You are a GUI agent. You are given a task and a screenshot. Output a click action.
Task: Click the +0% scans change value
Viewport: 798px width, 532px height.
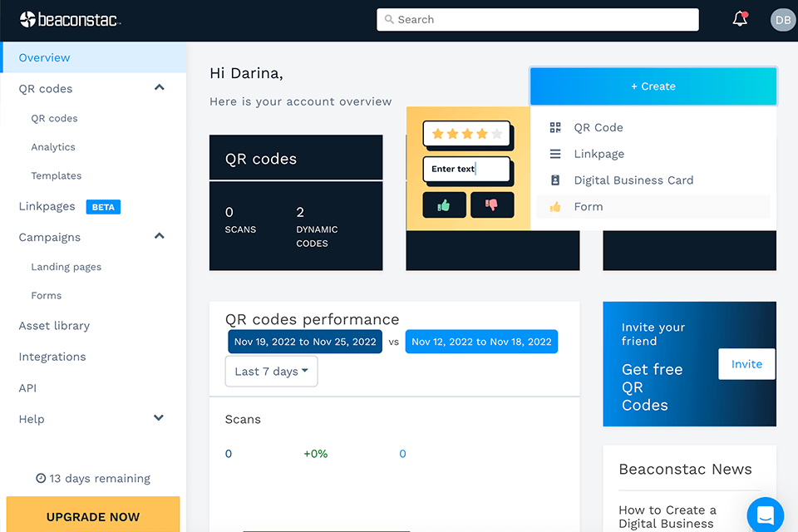[x=316, y=454]
